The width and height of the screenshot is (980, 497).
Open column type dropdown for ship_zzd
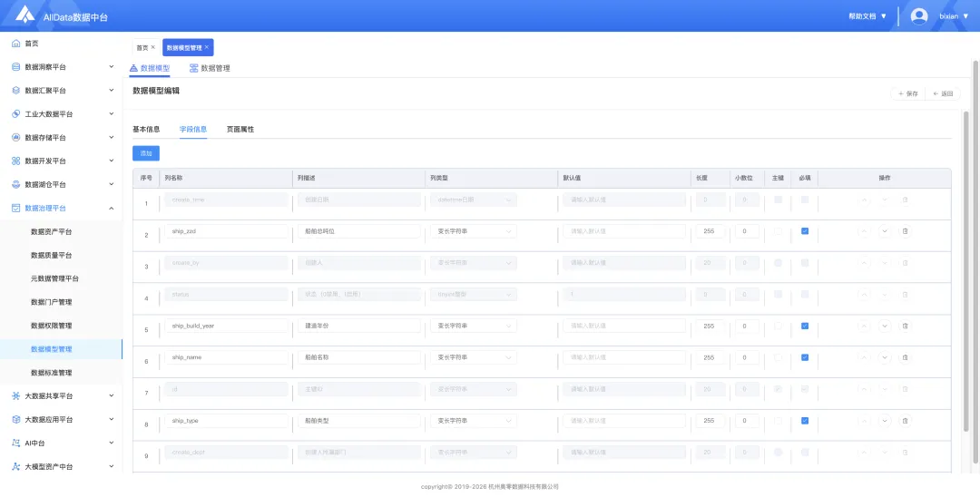(473, 231)
